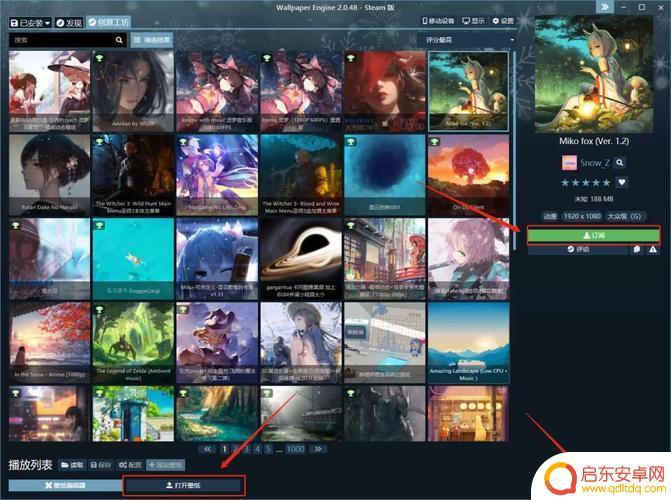
Task: Click trophy badge on Legend of Zelda thumbnail
Action: pos(100,309)
